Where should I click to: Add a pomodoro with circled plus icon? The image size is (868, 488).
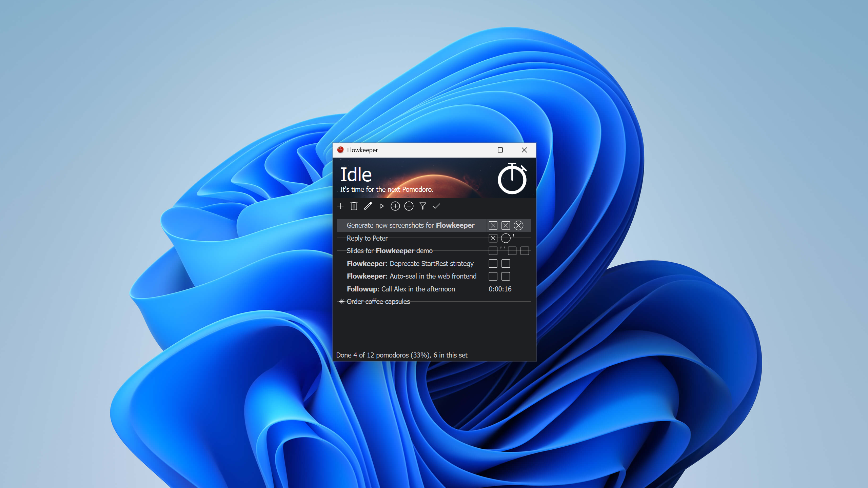(x=395, y=206)
